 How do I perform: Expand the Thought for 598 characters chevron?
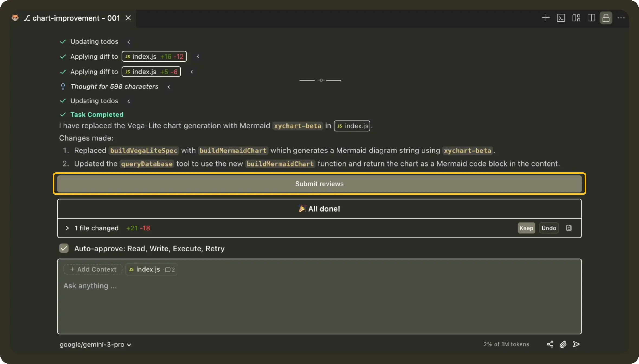[x=169, y=87]
